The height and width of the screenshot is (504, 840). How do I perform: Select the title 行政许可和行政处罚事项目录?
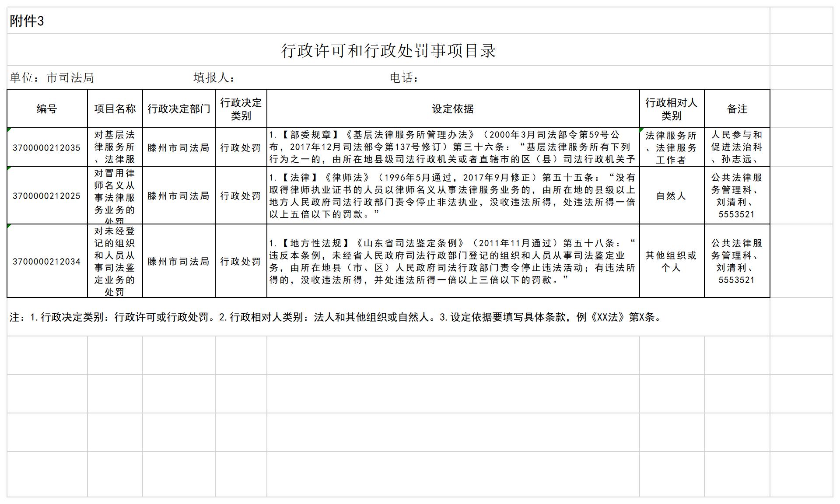[x=388, y=50]
